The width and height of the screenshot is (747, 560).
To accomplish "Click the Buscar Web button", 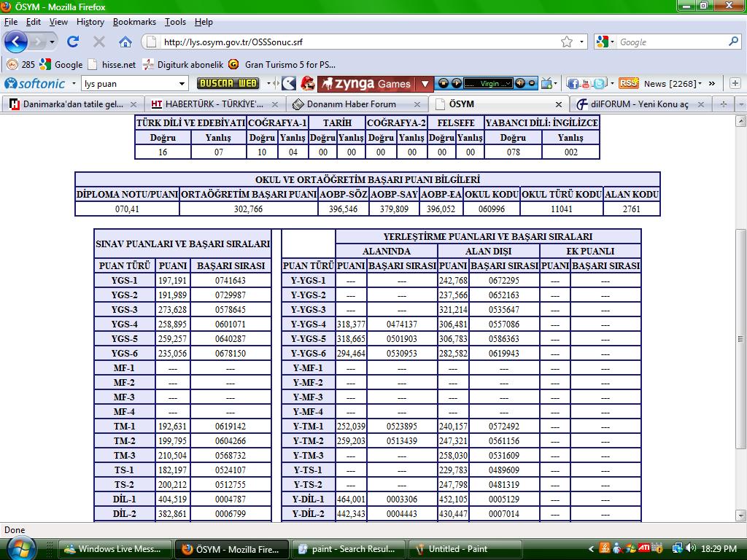I will click(x=228, y=84).
